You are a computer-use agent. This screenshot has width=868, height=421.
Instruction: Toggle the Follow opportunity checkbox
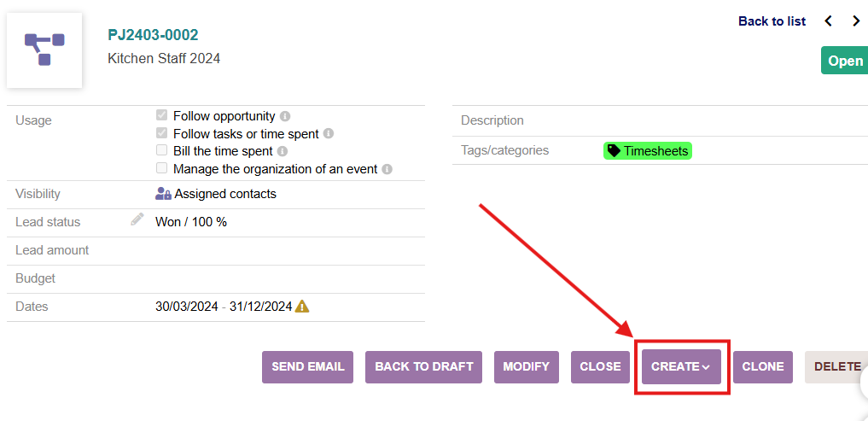pos(161,116)
